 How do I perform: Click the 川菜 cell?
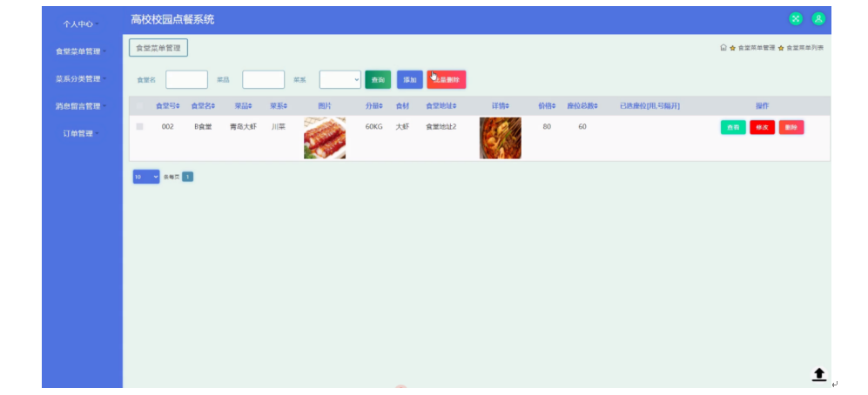click(x=279, y=127)
